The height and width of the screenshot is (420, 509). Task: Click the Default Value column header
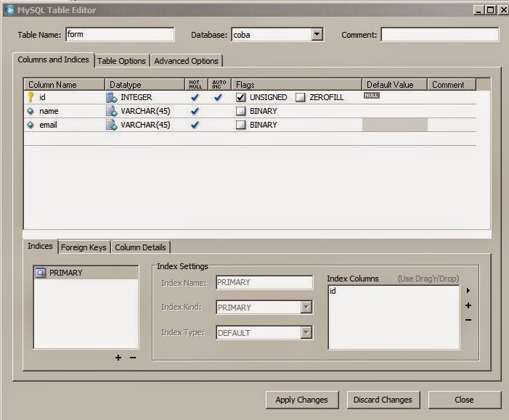click(x=394, y=85)
